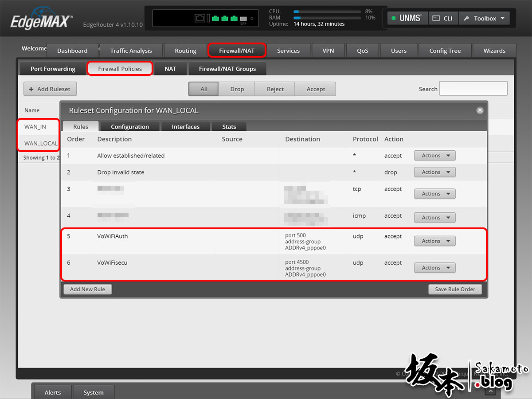Image resolution: width=532 pixels, height=399 pixels.
Task: Click the 'port 4500' destination text
Action: 297,262
